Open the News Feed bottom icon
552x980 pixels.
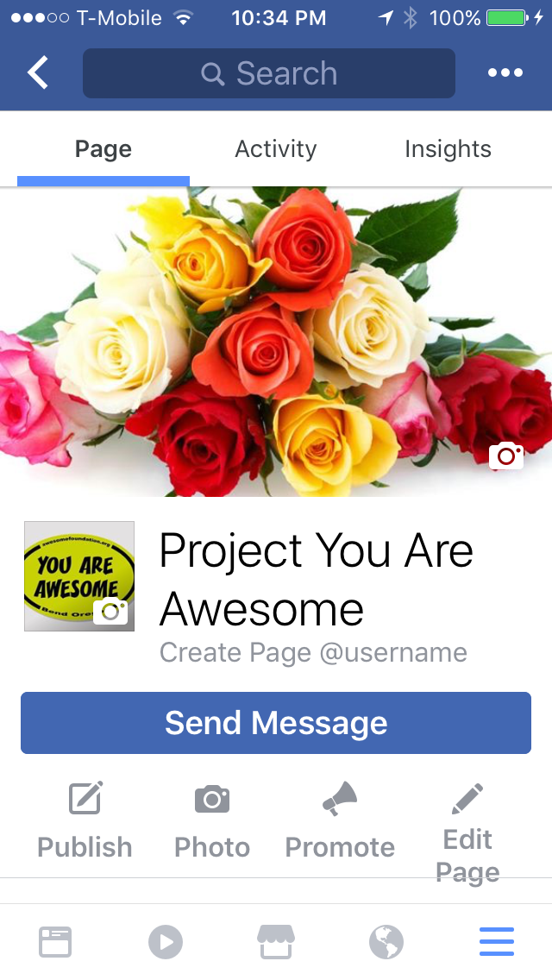pos(55,942)
